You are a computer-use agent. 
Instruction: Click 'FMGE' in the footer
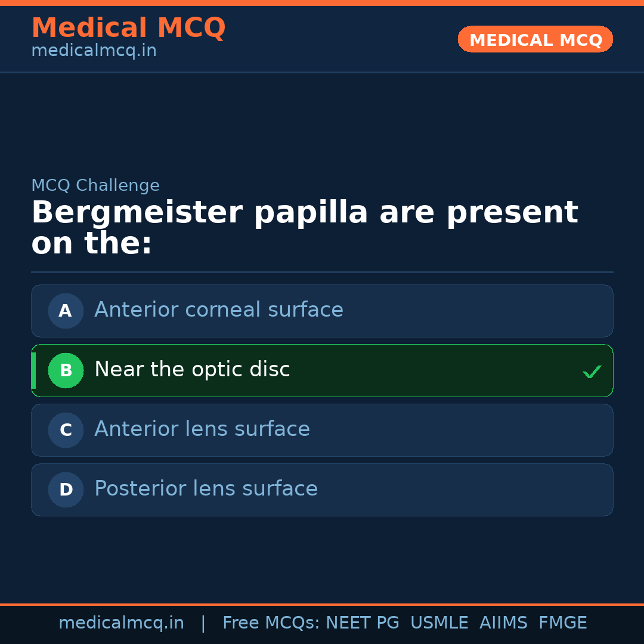tap(562, 623)
